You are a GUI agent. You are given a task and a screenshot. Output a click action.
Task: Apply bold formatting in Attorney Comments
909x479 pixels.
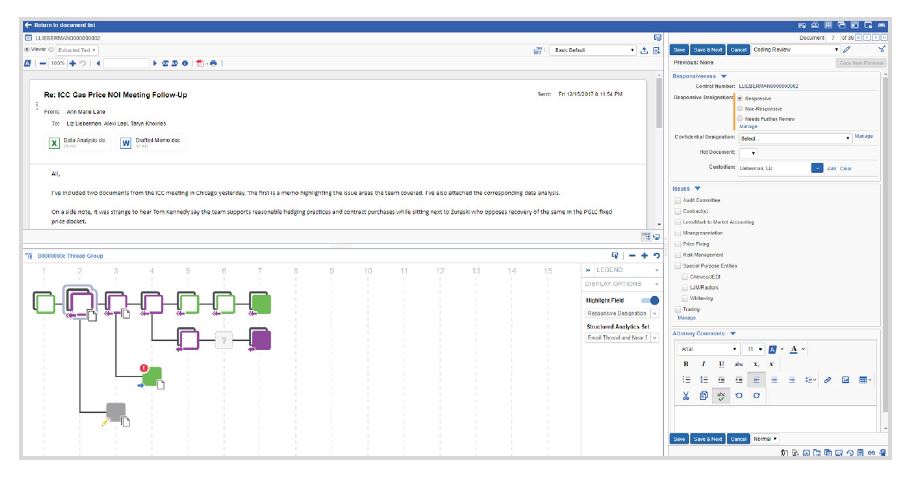click(x=685, y=364)
